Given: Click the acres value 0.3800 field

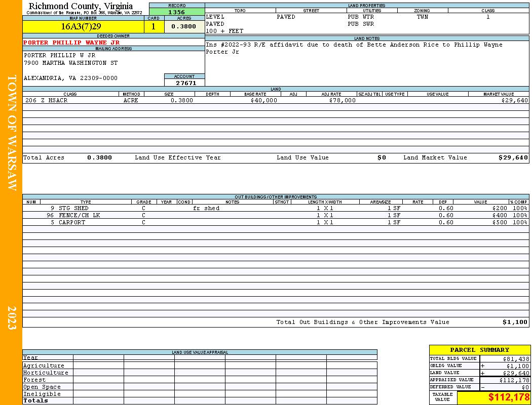Looking at the screenshot, I should pos(184,26).
